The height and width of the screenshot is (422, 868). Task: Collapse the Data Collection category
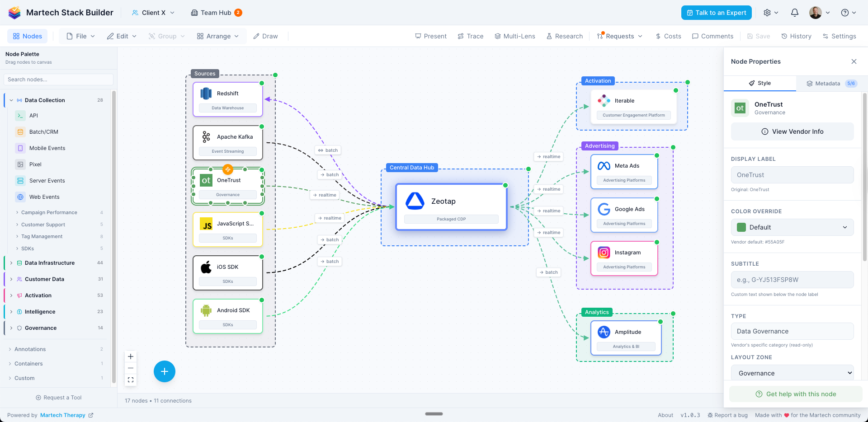tap(11, 100)
